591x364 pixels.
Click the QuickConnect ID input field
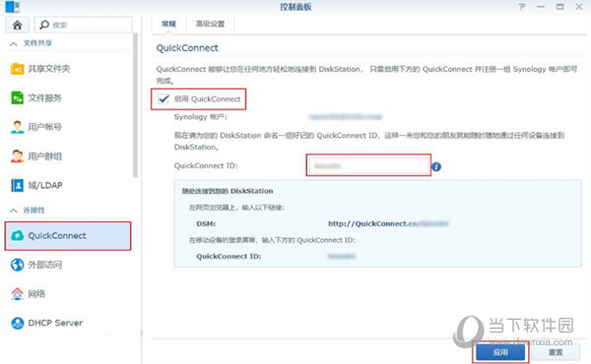tap(368, 165)
